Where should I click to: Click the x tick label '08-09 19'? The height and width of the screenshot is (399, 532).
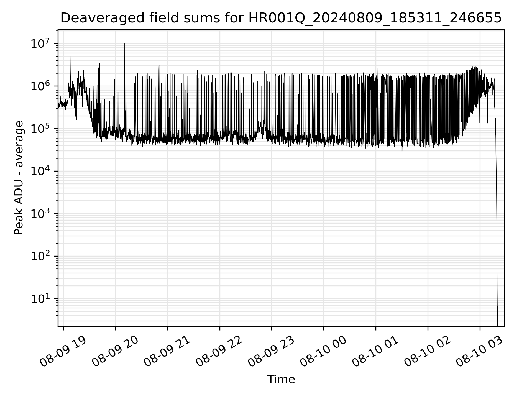(63, 352)
